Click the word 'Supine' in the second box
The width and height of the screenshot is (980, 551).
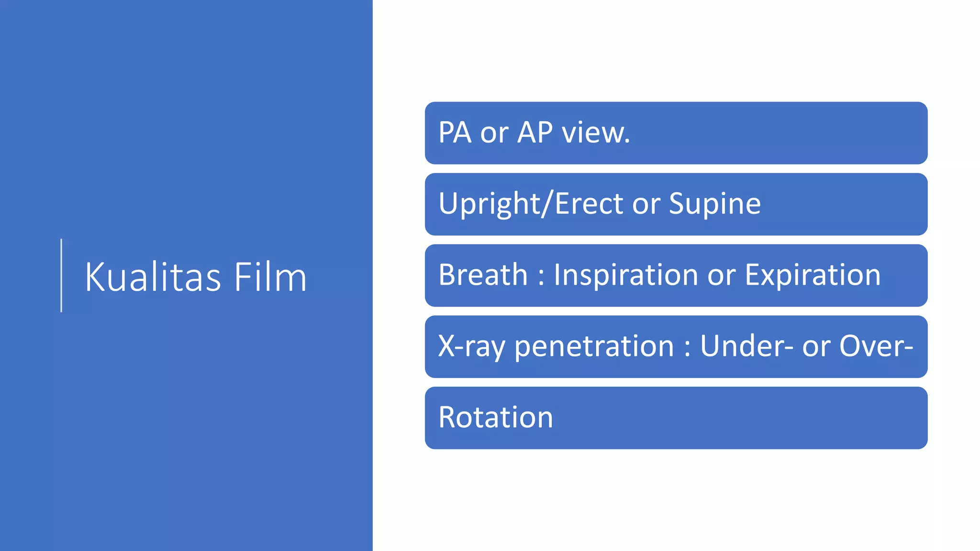tap(715, 204)
